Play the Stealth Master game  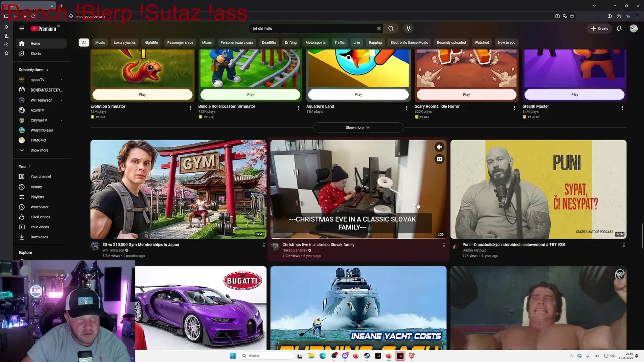coord(575,95)
